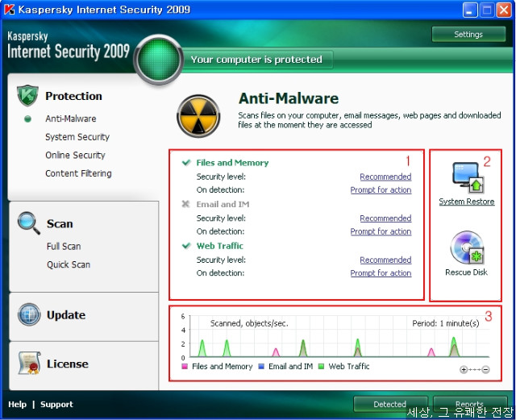Open the Protection tab heading
Image resolution: width=516 pixels, height=420 pixels.
73,96
